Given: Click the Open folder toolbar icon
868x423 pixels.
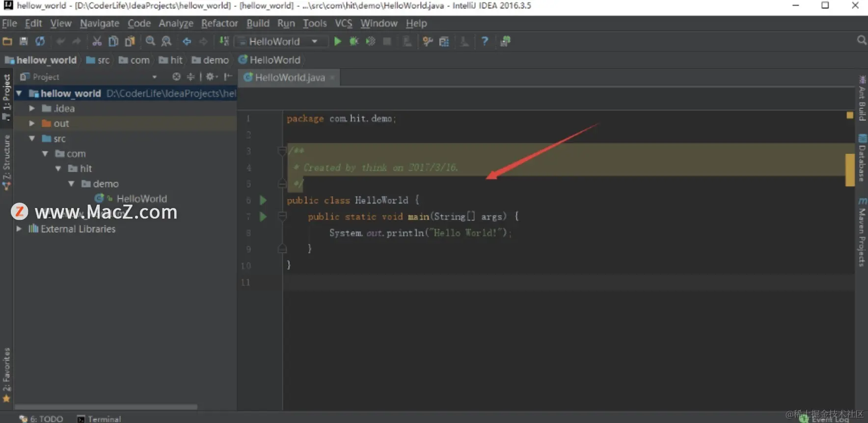Looking at the screenshot, I should [7, 42].
